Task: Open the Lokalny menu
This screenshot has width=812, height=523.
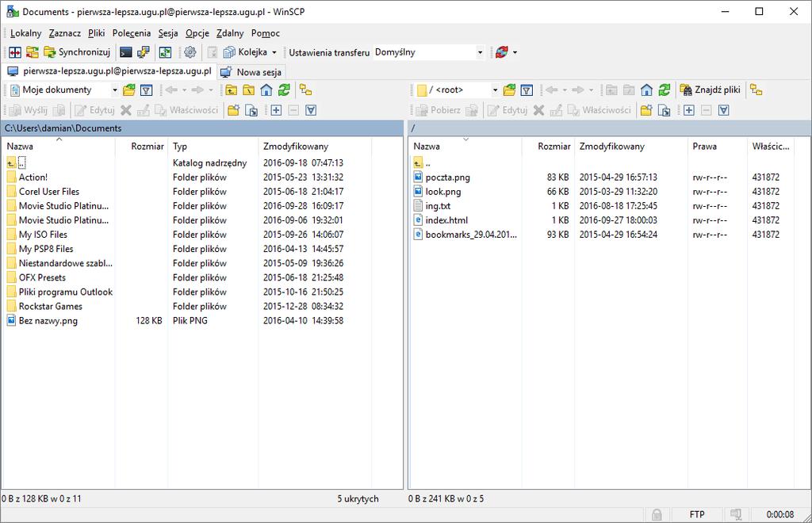Action: (25, 33)
